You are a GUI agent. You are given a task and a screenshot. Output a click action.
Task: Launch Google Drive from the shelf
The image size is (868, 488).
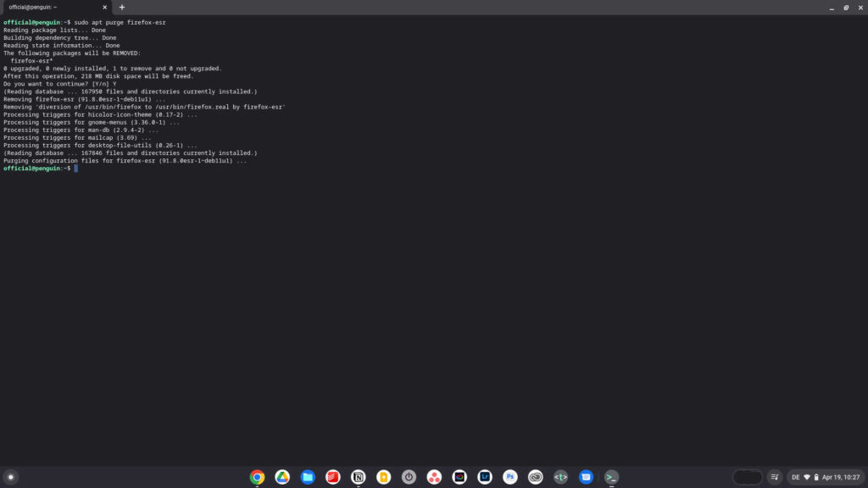click(282, 477)
